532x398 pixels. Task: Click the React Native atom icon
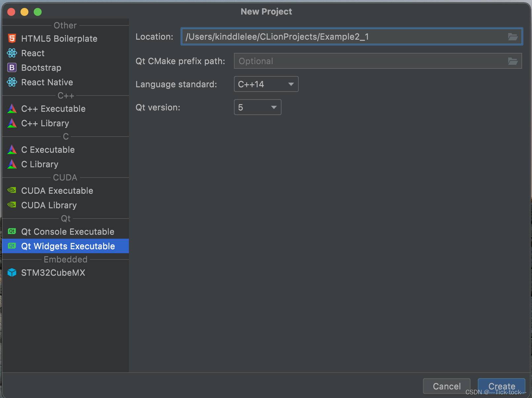pyautogui.click(x=12, y=82)
